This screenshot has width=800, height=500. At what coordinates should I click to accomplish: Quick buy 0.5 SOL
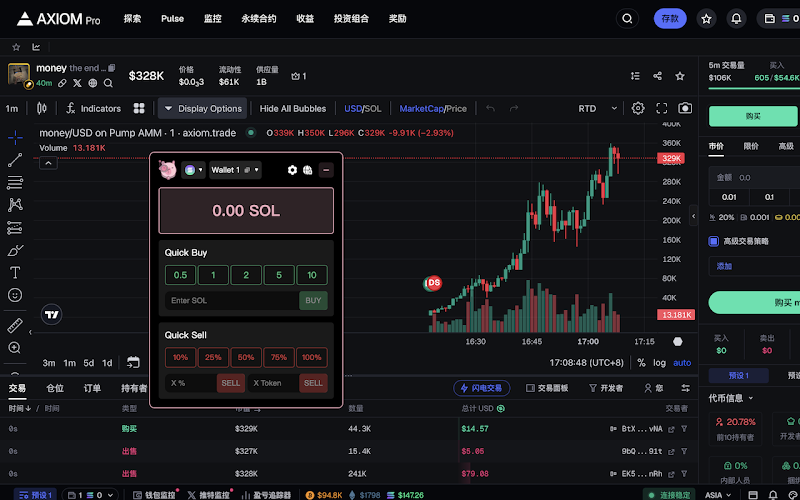180,275
